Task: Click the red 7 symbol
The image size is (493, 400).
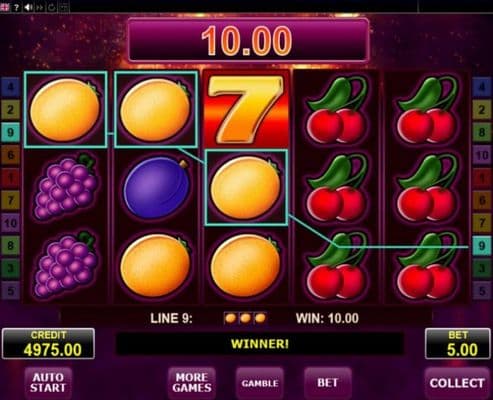Action: coord(246,109)
